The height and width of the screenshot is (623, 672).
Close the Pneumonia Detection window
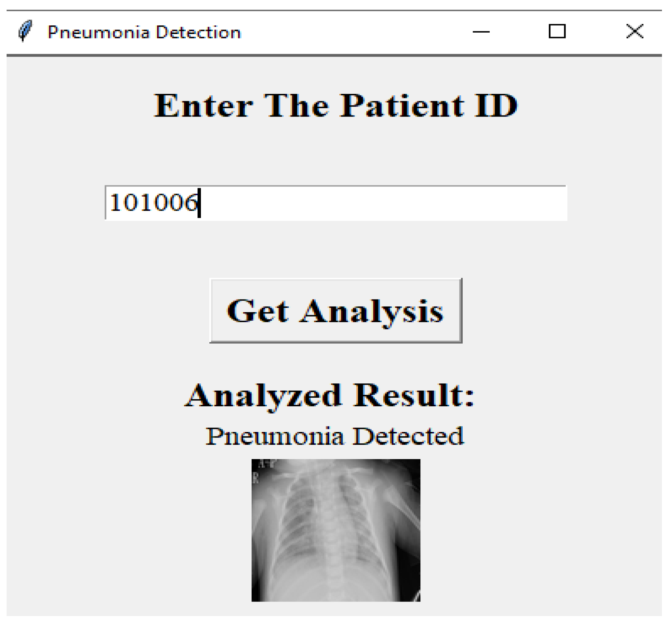tap(634, 31)
